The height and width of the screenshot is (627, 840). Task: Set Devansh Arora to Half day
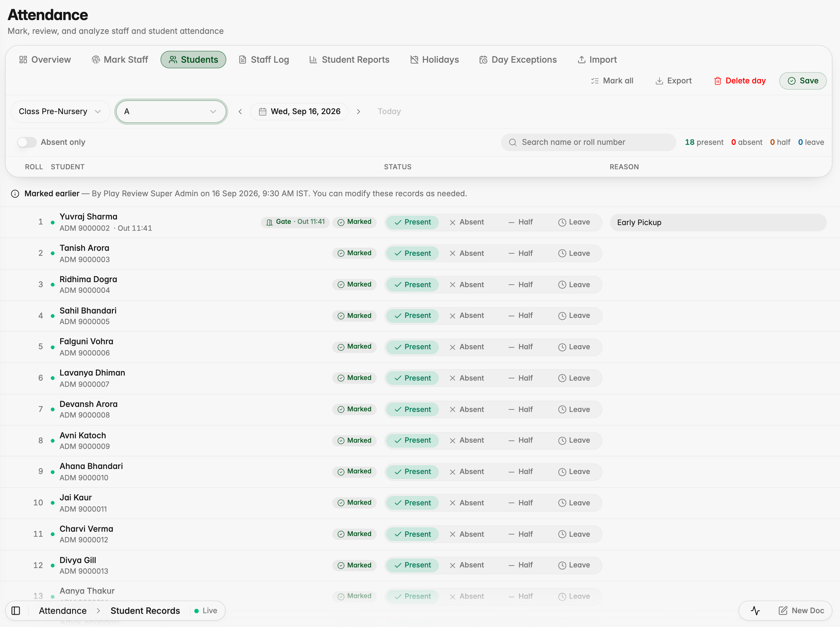click(x=521, y=409)
